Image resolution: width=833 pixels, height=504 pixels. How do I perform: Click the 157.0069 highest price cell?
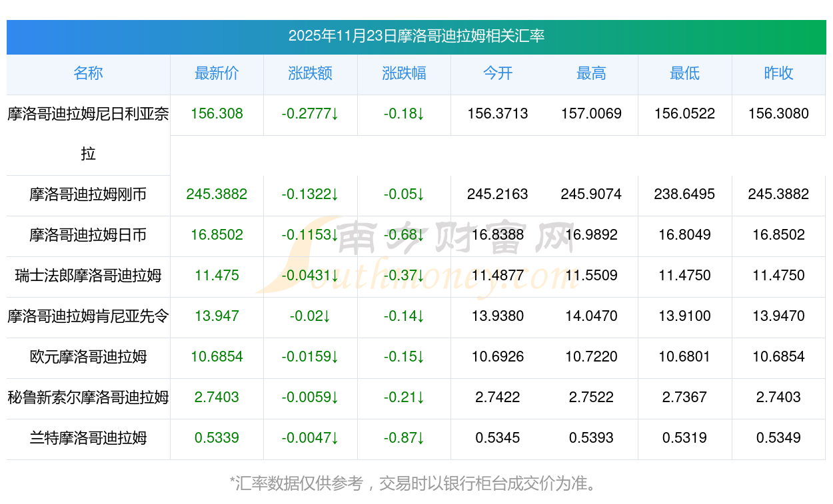point(591,114)
